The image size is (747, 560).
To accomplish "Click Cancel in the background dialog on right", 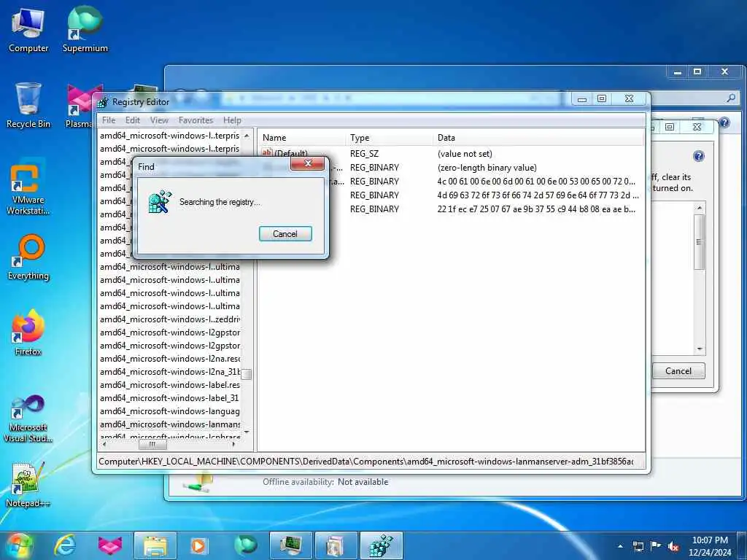I will [678, 371].
